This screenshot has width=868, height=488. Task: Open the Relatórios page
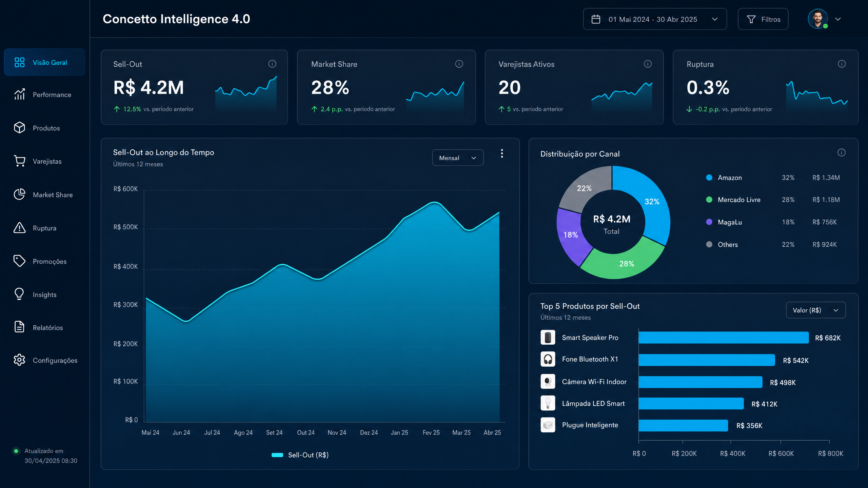point(44,327)
